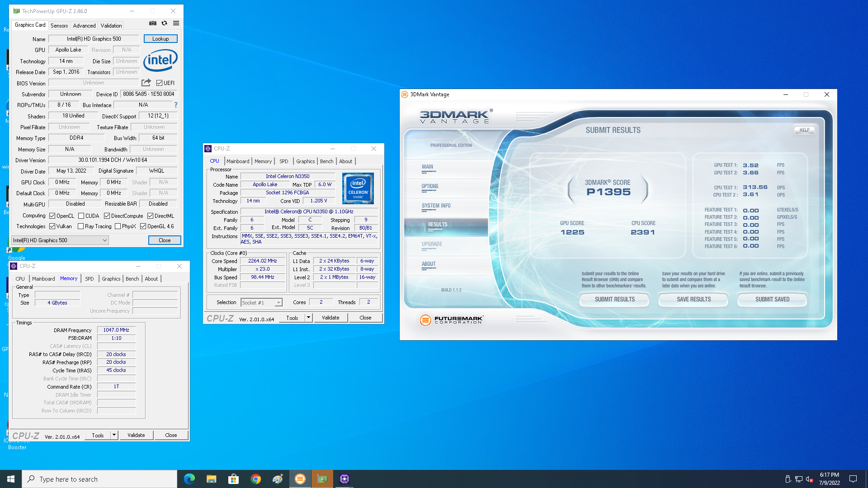Toggle the CUDA checkbox
The image size is (868, 488).
[x=81, y=216]
